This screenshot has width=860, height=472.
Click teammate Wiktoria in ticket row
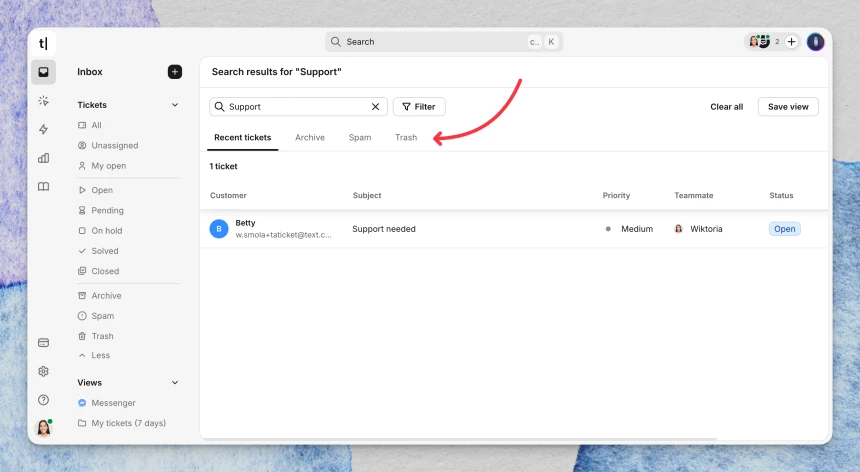pyautogui.click(x=706, y=229)
